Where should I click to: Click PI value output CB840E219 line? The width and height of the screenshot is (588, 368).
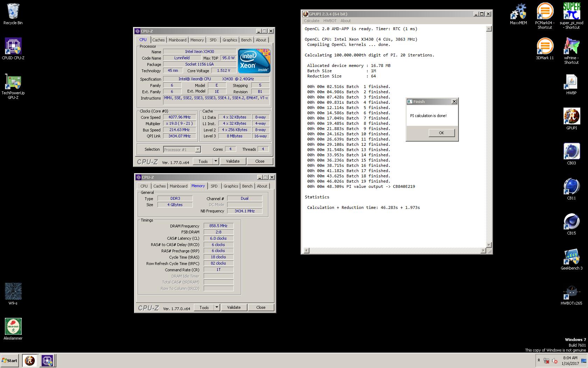coord(361,186)
